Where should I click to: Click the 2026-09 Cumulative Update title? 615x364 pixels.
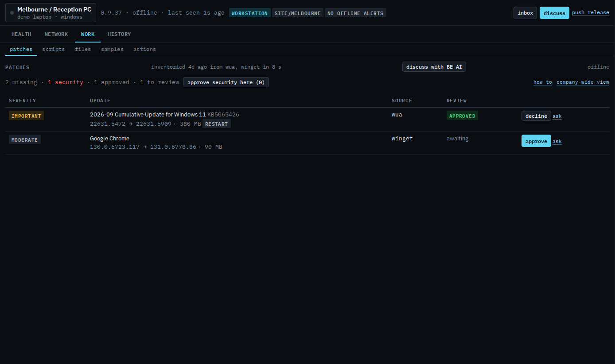click(x=148, y=115)
